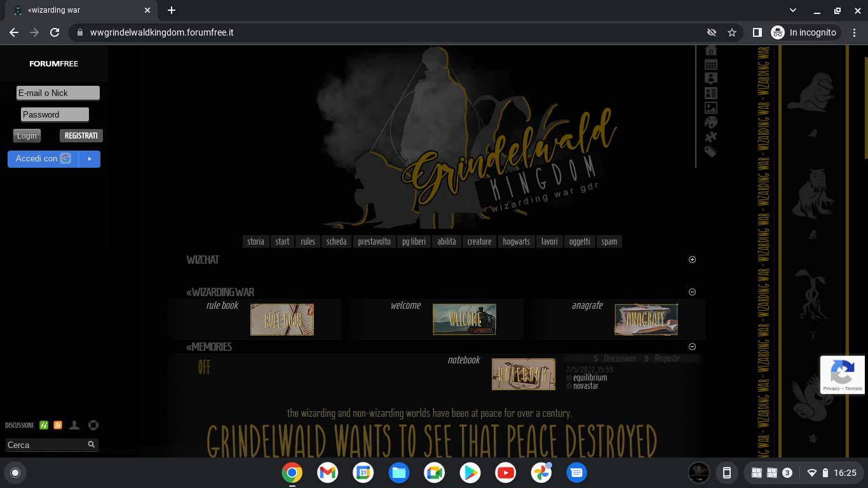Open the paint palette icon
Image resolution: width=868 pixels, height=488 pixels.
coord(711,122)
